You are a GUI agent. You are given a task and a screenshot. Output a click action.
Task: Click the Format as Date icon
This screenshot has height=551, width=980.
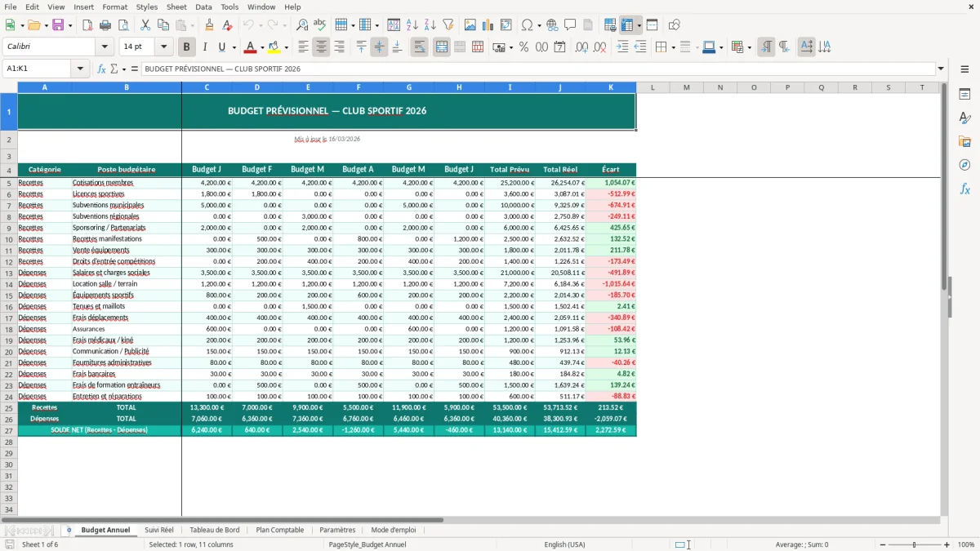(559, 47)
